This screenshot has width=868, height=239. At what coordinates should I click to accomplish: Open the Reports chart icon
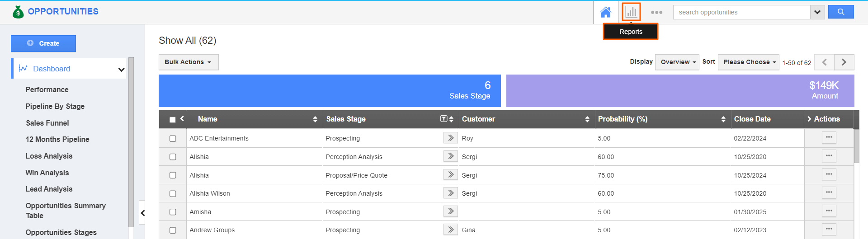(x=631, y=12)
